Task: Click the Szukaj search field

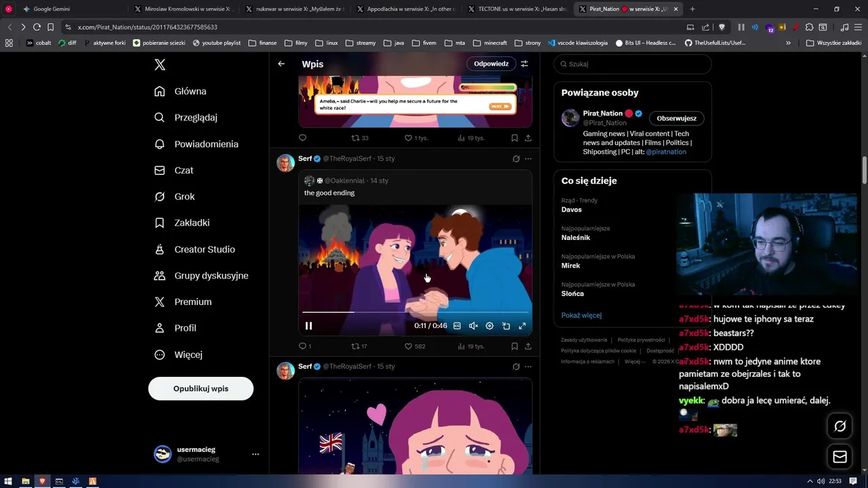Action: click(633, 64)
